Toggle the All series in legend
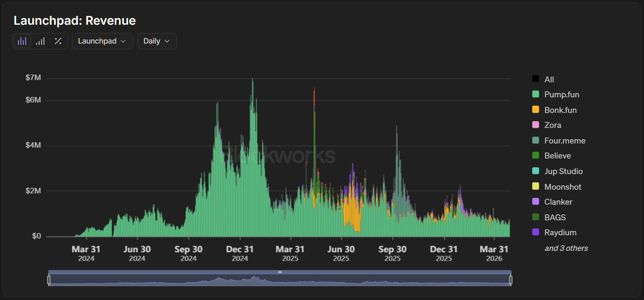Image resolution: width=644 pixels, height=300 pixels. [549, 79]
